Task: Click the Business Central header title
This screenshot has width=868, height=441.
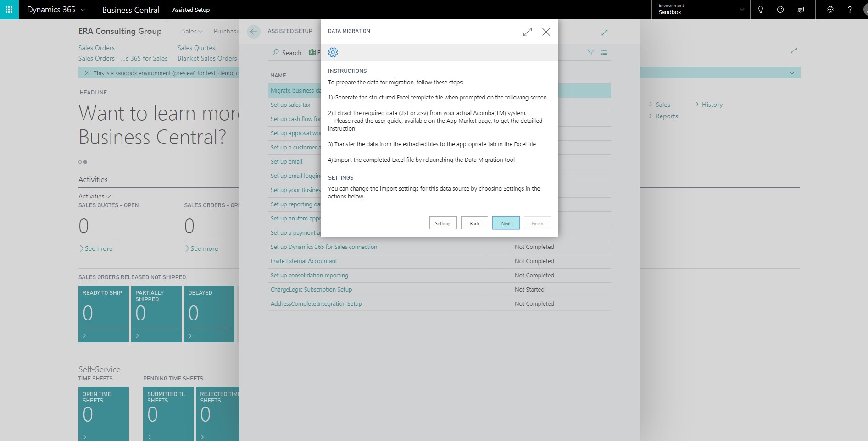Action: tap(131, 10)
